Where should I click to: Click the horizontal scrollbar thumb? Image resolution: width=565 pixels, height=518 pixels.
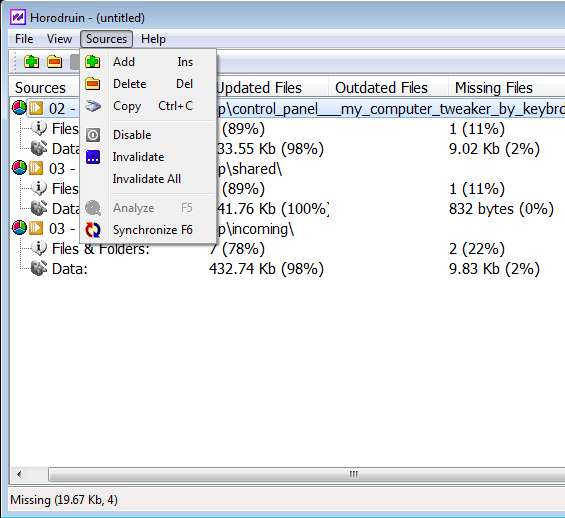point(307,474)
